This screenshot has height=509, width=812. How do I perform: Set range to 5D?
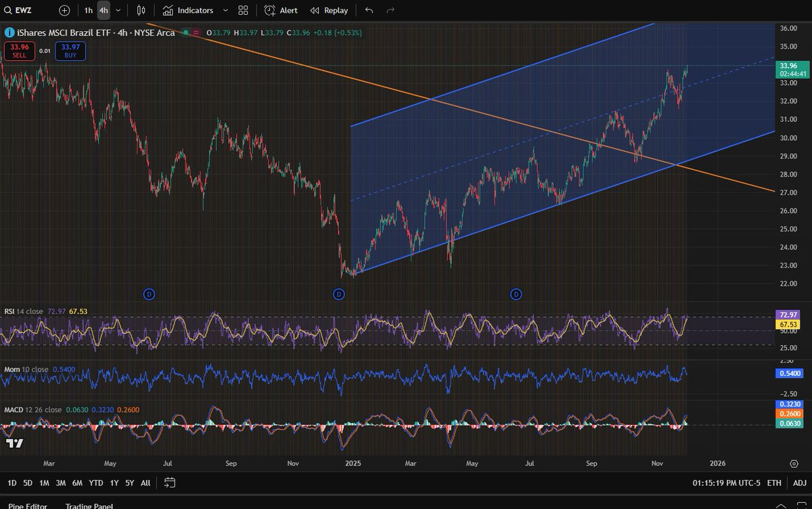28,483
